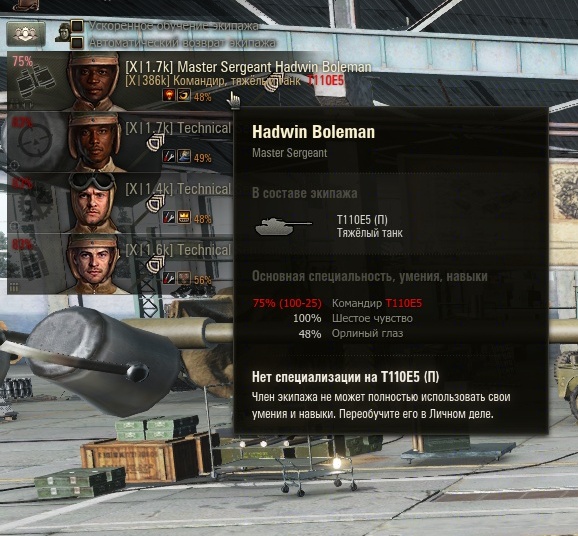The image size is (578, 536).
Task: Click commander's Sixth Sense lightbulb skill icon
Action: click(169, 95)
